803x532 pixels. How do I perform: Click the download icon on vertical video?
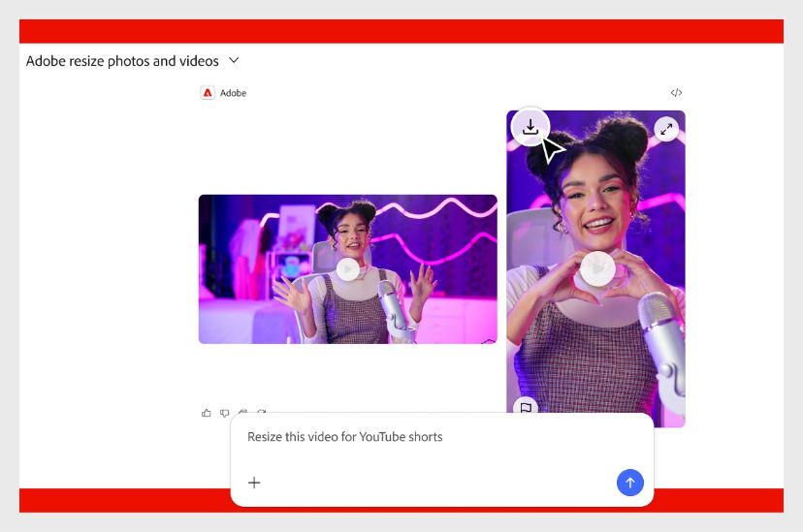click(x=530, y=127)
